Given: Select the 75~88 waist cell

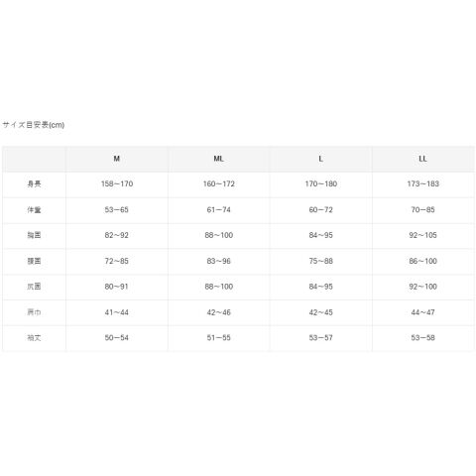Looking at the screenshot, I should [321, 261].
